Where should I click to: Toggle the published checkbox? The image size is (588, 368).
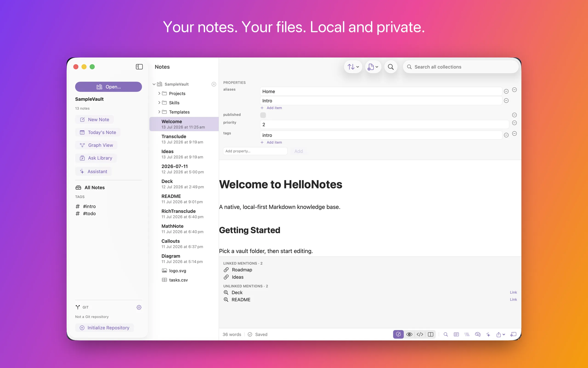click(x=263, y=115)
